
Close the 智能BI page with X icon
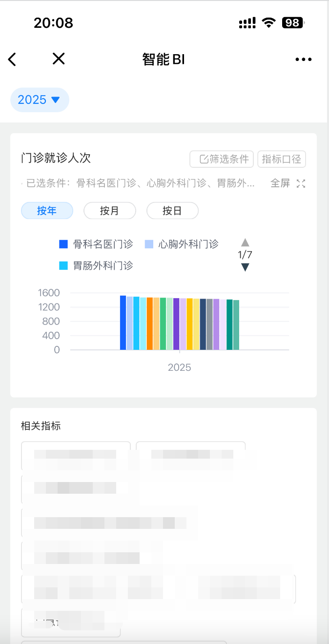pyautogui.click(x=59, y=59)
